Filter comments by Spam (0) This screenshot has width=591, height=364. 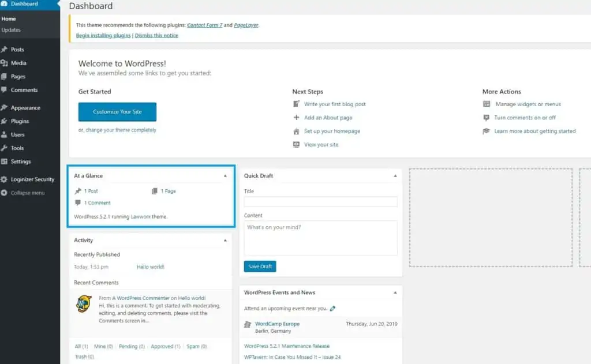197,346
